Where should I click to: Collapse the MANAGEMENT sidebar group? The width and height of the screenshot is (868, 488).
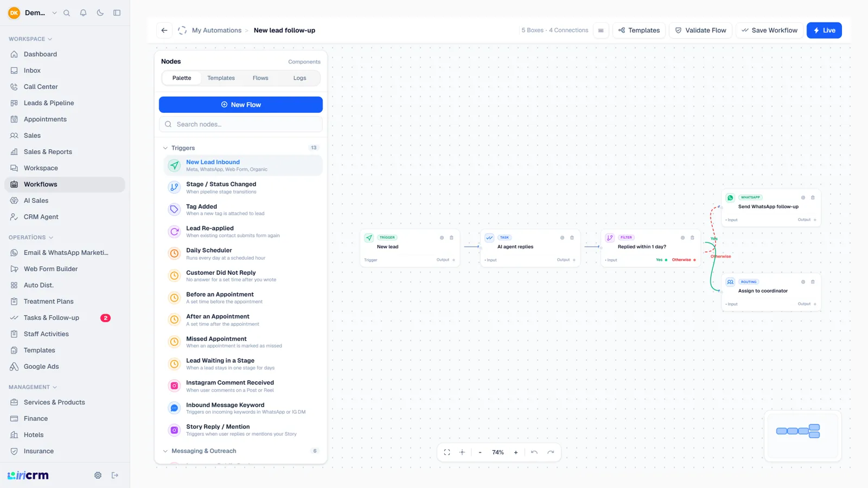tap(33, 387)
